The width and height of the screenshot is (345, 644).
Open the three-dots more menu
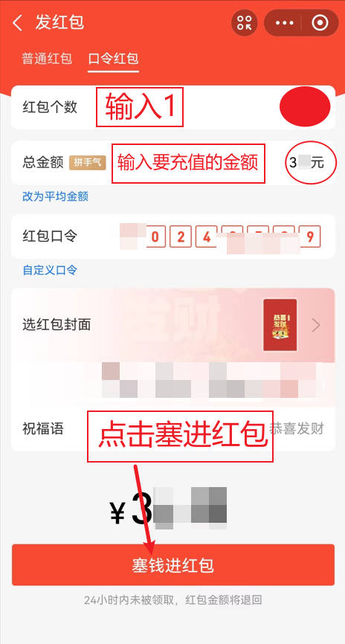click(285, 23)
